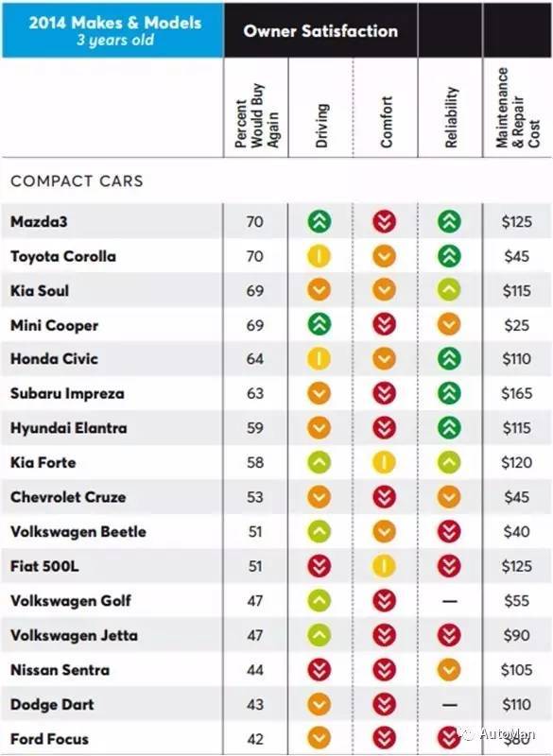The image size is (553, 756).
Task: Click the COMPACT CARS section label
Action: [x=78, y=181]
